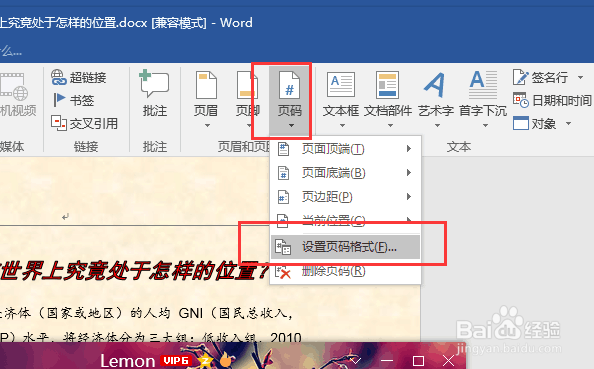
Task: Insert a Text Box (文本框)
Action: click(x=341, y=99)
